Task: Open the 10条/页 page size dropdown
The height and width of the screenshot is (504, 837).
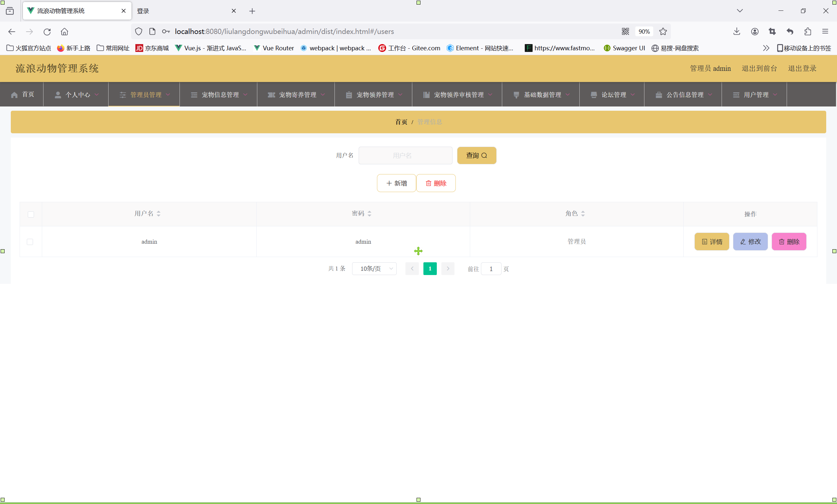Action: click(x=374, y=268)
